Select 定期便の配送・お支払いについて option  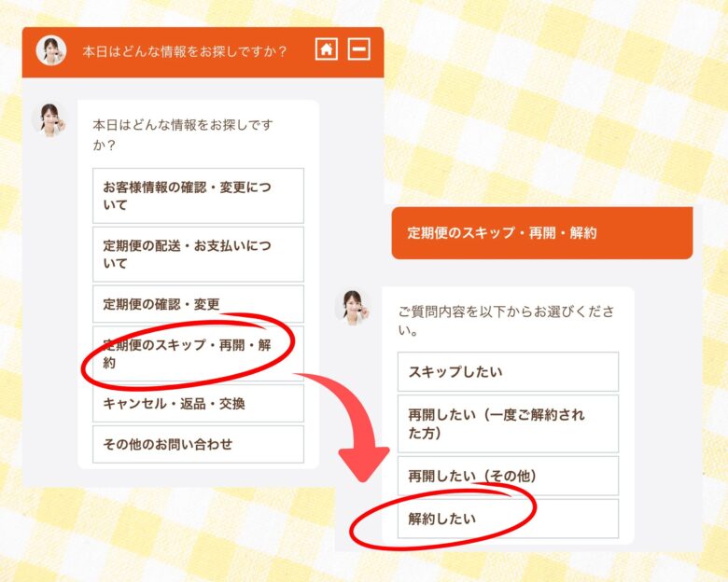pyautogui.click(x=198, y=255)
